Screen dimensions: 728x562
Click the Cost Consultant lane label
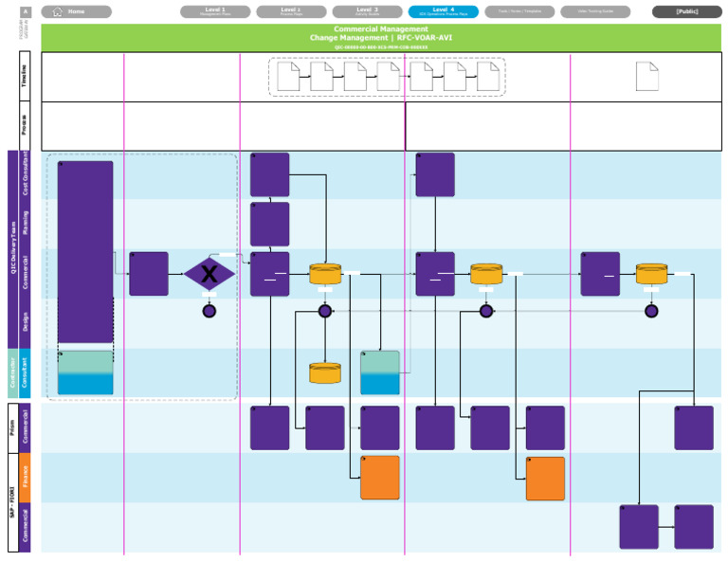(x=25, y=174)
